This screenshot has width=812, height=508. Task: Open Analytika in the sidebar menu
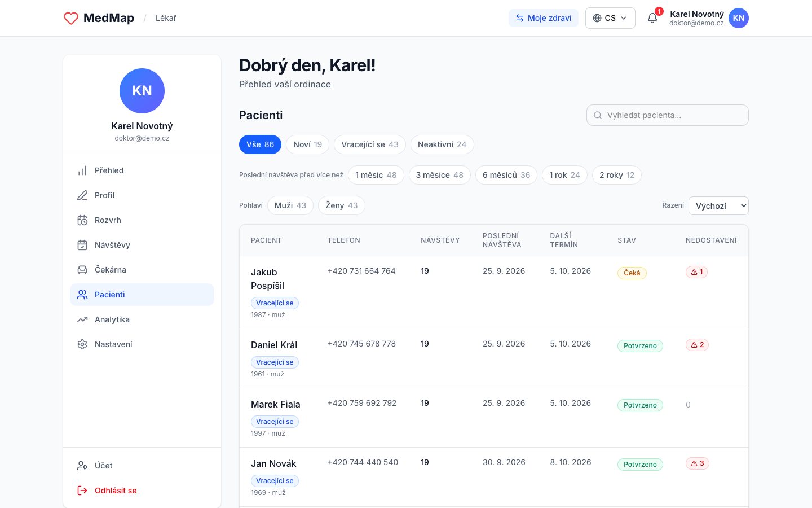(142, 319)
